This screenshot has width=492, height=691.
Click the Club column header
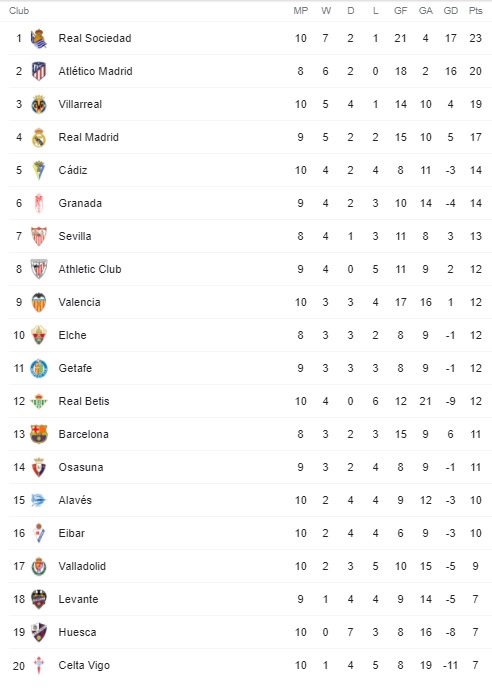(19, 11)
